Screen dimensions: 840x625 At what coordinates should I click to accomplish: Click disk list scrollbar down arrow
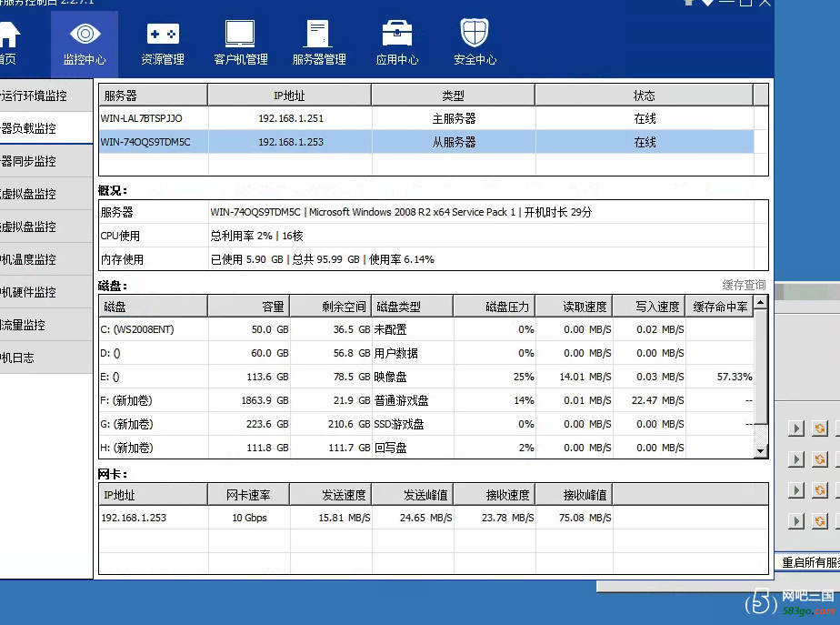pos(762,449)
